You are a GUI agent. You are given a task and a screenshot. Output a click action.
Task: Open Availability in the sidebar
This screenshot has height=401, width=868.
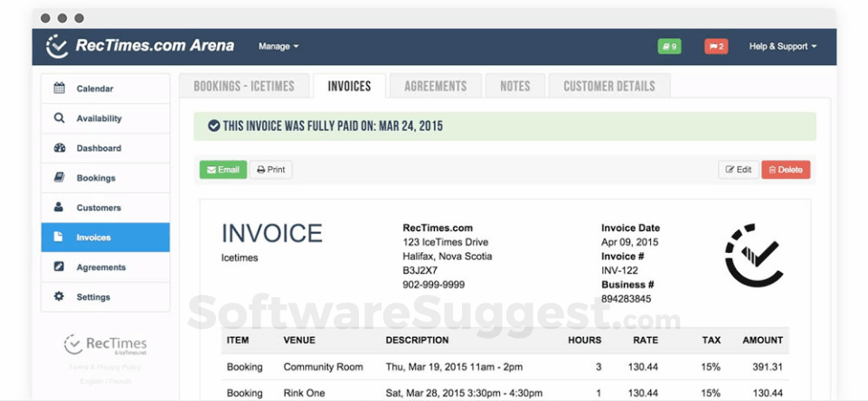[105, 118]
